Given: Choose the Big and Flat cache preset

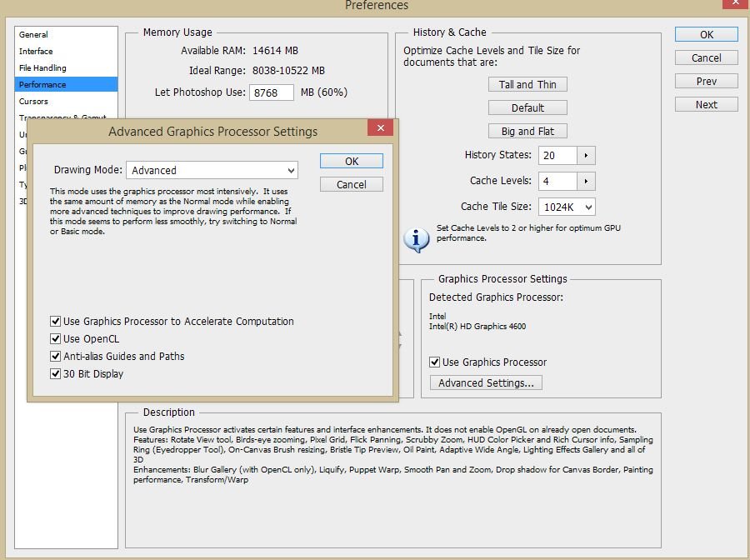Looking at the screenshot, I should [527, 131].
